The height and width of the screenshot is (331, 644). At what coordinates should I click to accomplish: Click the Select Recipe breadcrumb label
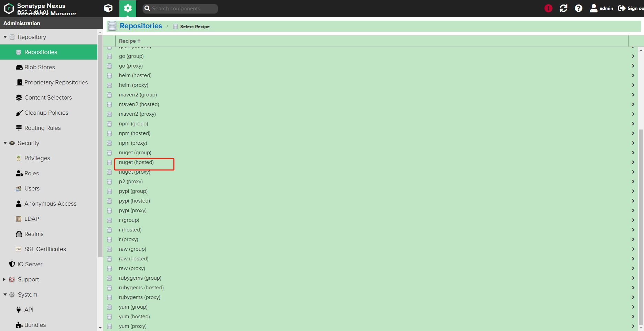pyautogui.click(x=195, y=27)
